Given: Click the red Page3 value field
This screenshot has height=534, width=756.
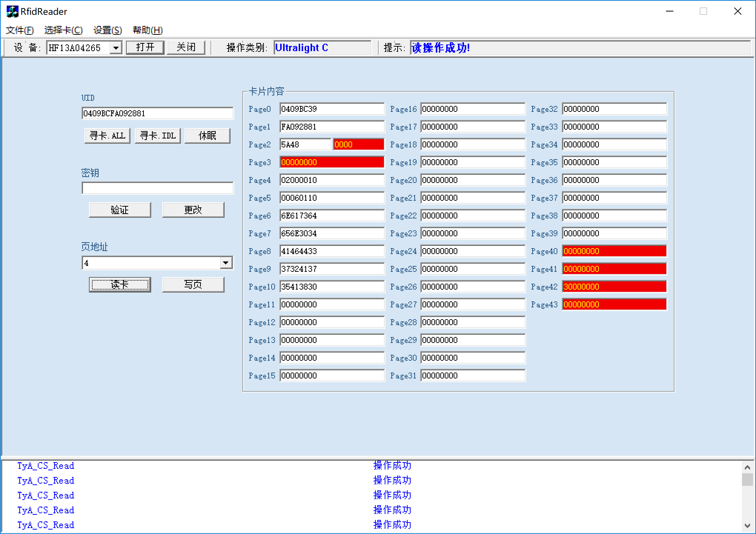Looking at the screenshot, I should click(332, 162).
